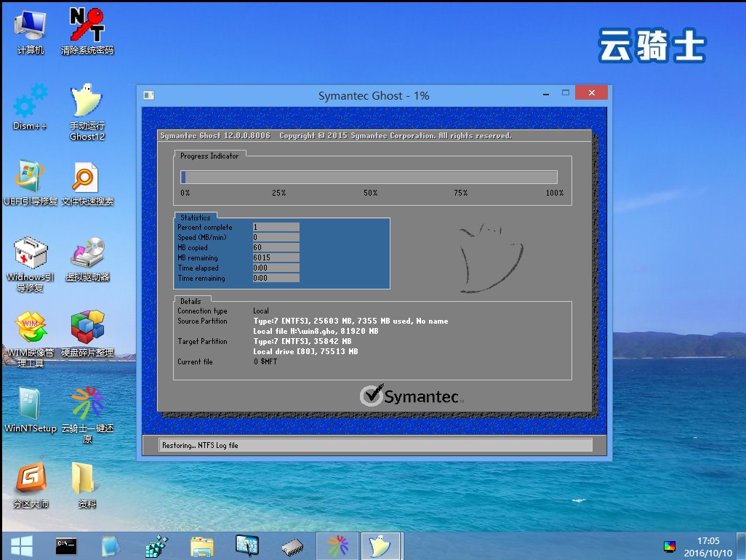Click the blue notebook taskbar icon
The height and width of the screenshot is (560, 746).
coord(111,545)
